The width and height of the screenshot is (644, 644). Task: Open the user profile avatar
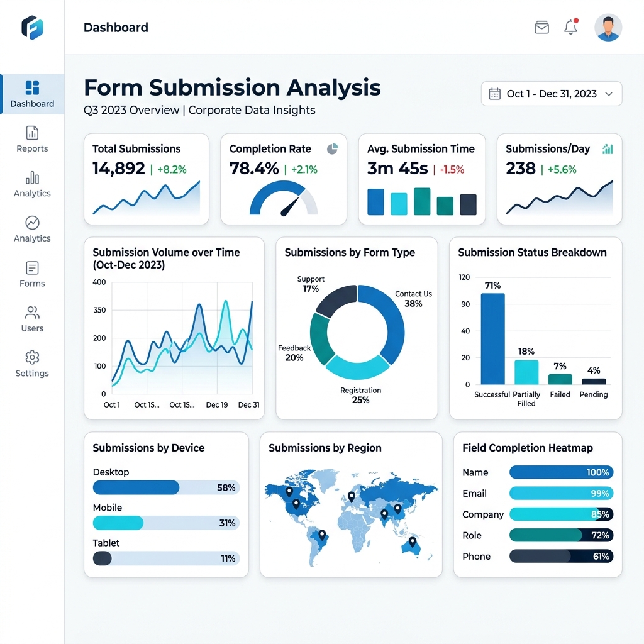(x=608, y=28)
